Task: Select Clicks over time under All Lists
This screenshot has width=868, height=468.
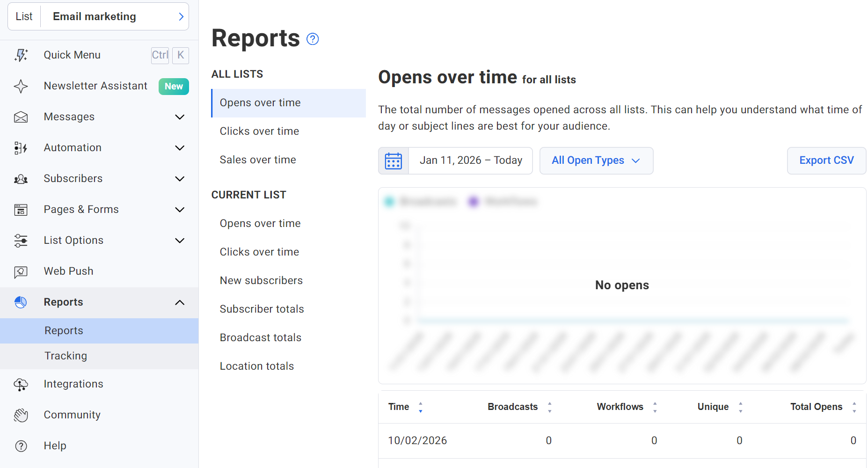Action: 259,131
